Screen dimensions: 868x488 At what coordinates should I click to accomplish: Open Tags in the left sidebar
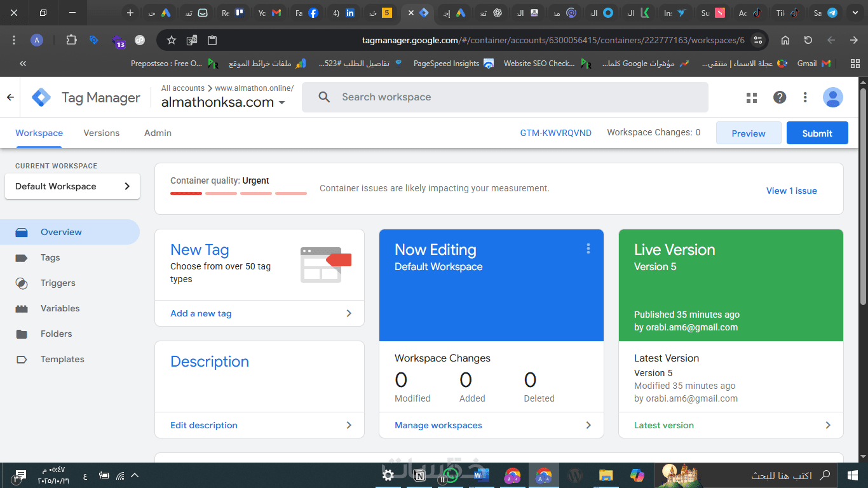point(50,257)
